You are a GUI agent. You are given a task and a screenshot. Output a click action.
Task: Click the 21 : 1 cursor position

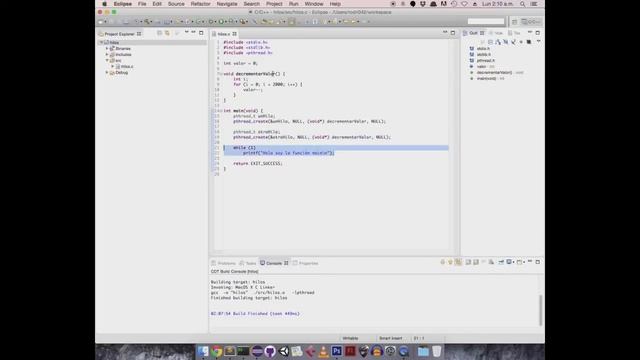tap(419, 338)
